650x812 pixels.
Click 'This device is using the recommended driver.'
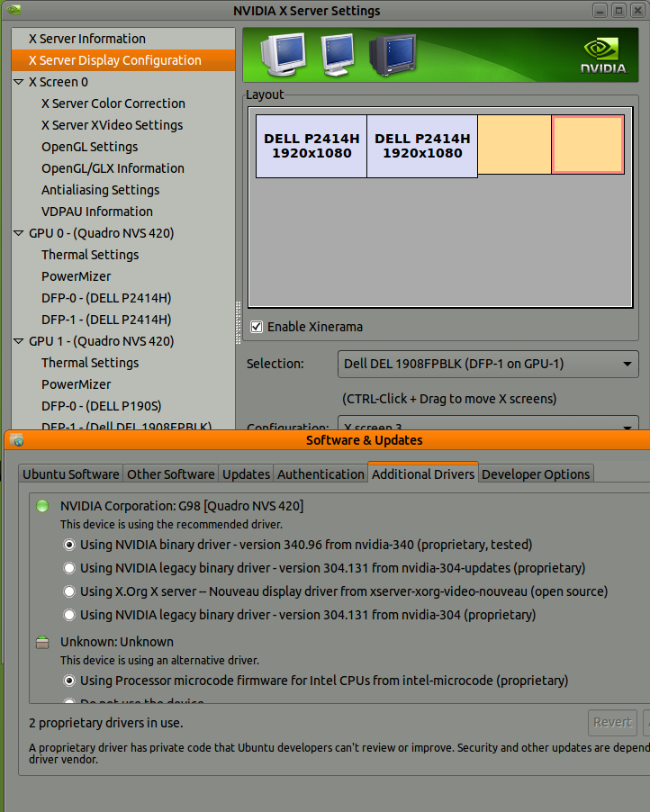click(x=171, y=525)
